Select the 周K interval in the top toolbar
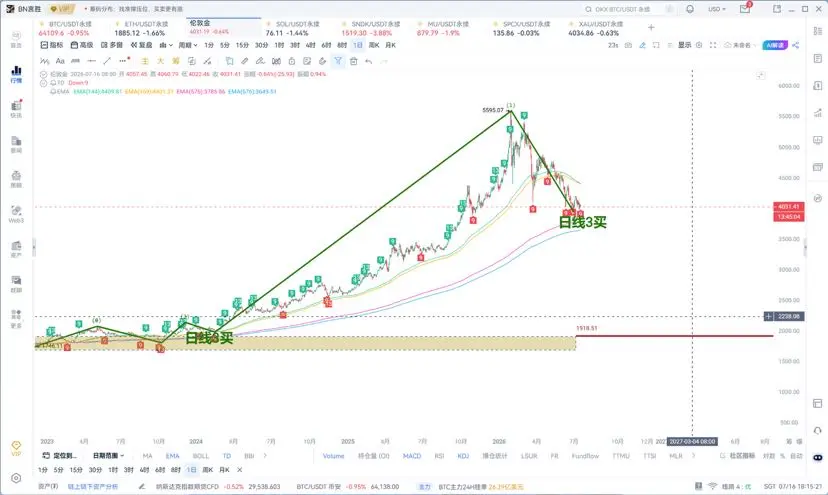The height and width of the screenshot is (495, 828). pos(374,45)
